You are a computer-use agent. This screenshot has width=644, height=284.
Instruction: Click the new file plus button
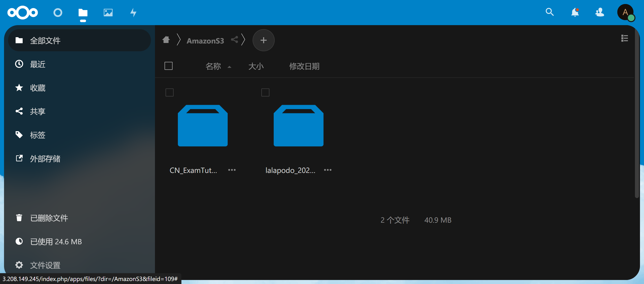tap(263, 40)
